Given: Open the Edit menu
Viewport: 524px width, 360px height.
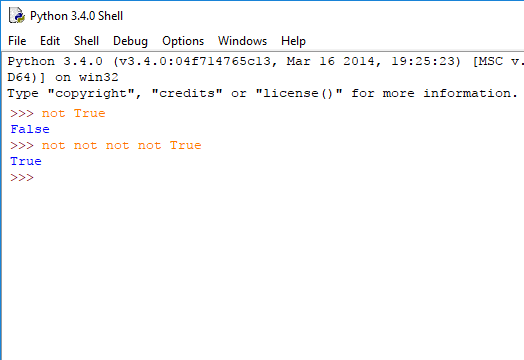Looking at the screenshot, I should [50, 41].
